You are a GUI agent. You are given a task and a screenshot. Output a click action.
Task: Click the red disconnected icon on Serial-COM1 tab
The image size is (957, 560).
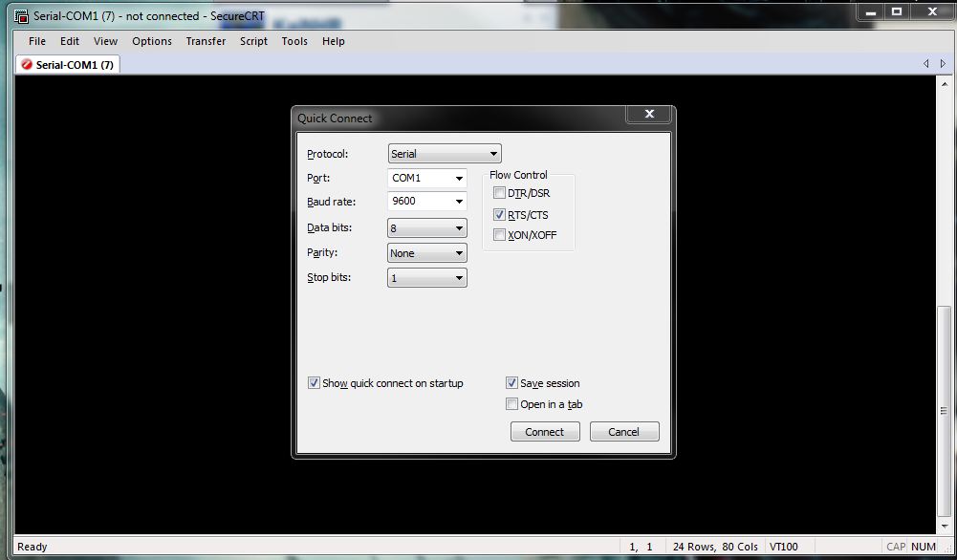[x=26, y=64]
